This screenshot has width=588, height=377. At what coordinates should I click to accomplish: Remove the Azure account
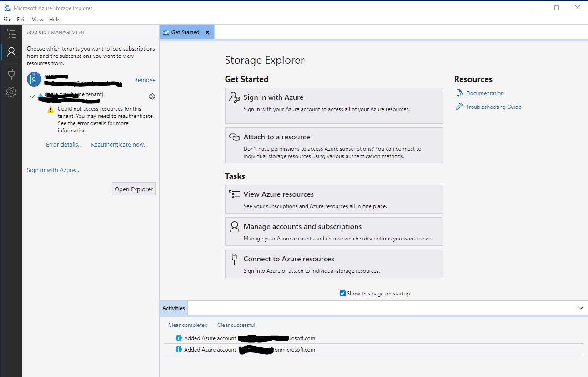coord(145,80)
